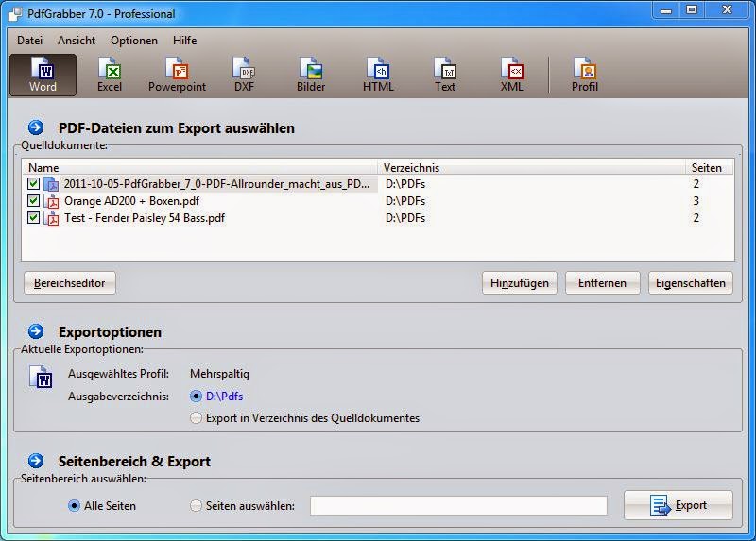Select the Excel export format icon
756x541 pixels.
(110, 75)
